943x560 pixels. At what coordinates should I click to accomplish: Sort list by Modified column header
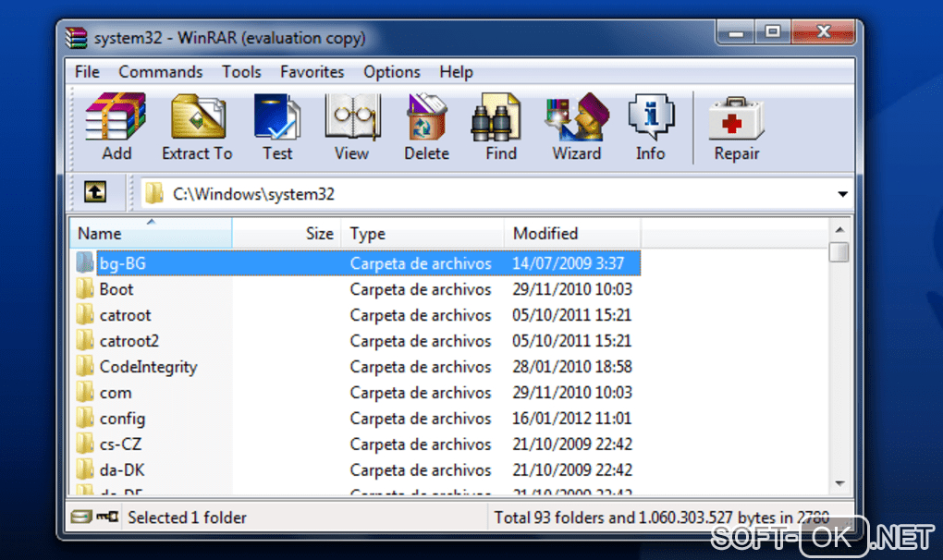pos(572,233)
